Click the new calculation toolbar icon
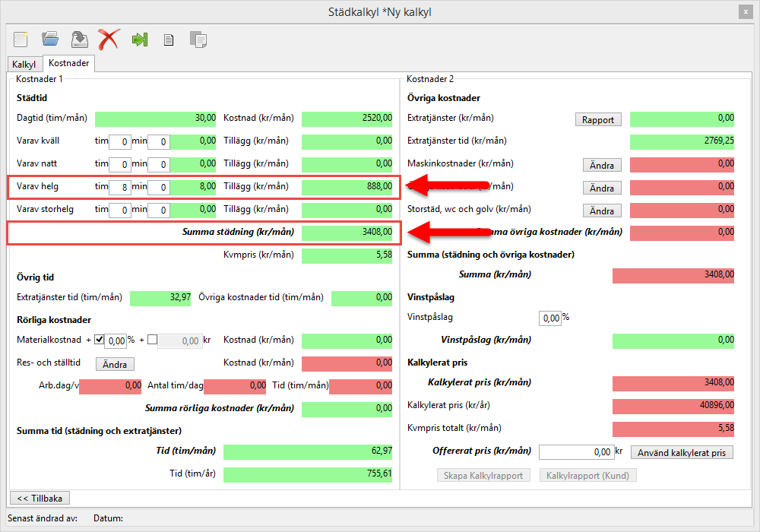The image size is (760, 532). [x=21, y=39]
